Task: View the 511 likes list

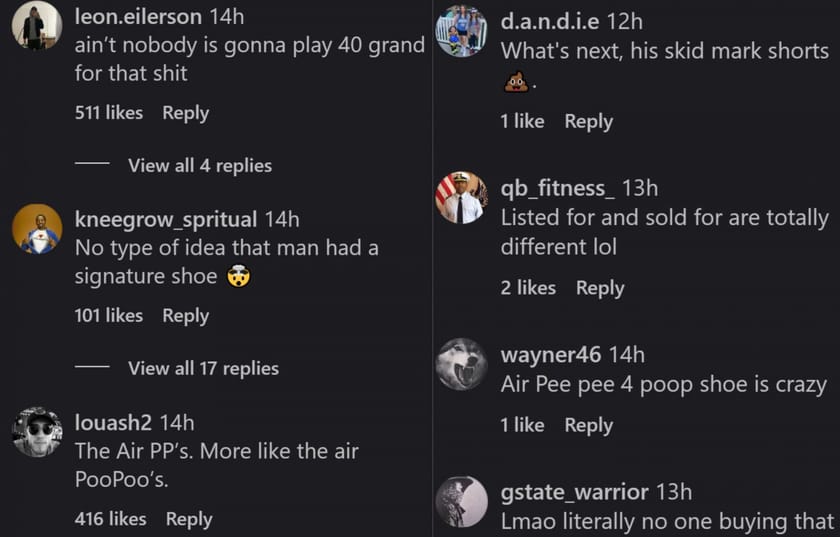Action: [x=109, y=113]
